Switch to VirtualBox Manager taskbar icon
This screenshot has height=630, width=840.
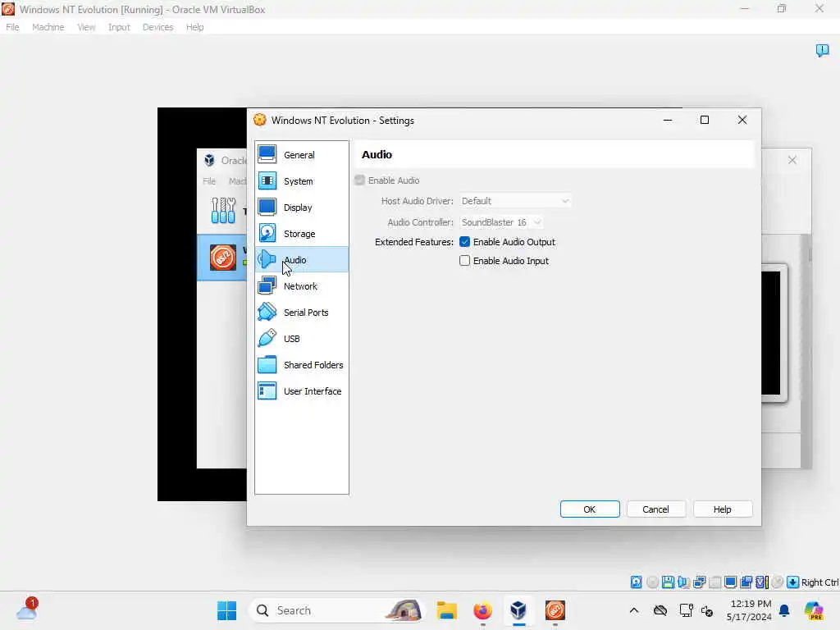click(518, 610)
